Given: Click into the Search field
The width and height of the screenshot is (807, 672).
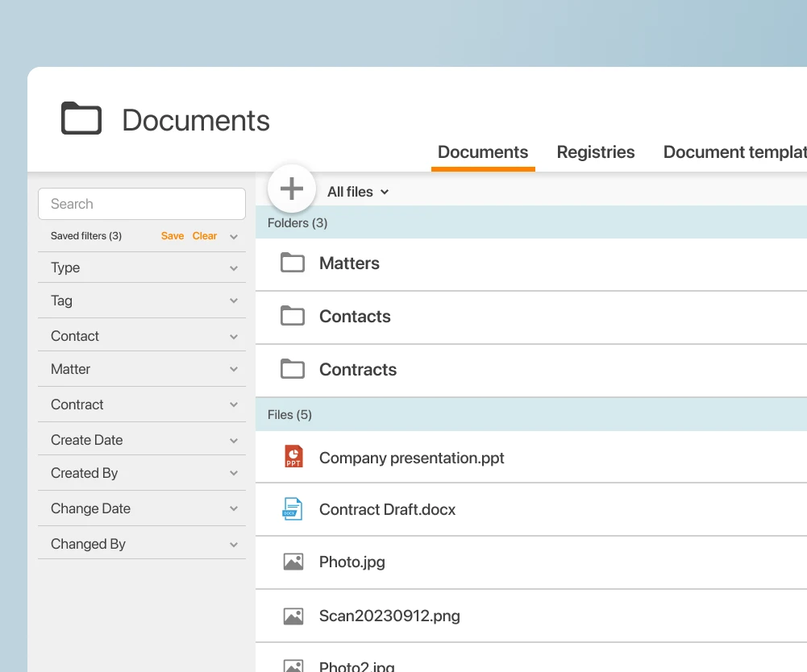Looking at the screenshot, I should click(142, 204).
